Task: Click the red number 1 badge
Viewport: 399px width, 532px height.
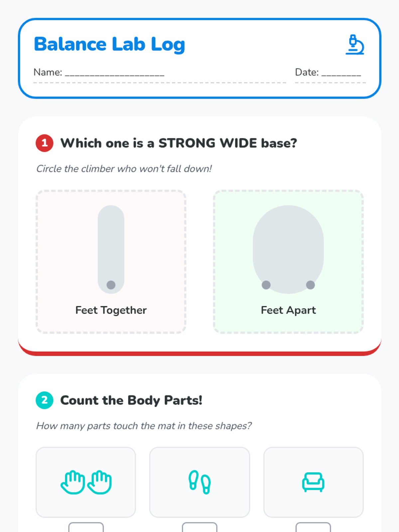Action: click(x=45, y=143)
